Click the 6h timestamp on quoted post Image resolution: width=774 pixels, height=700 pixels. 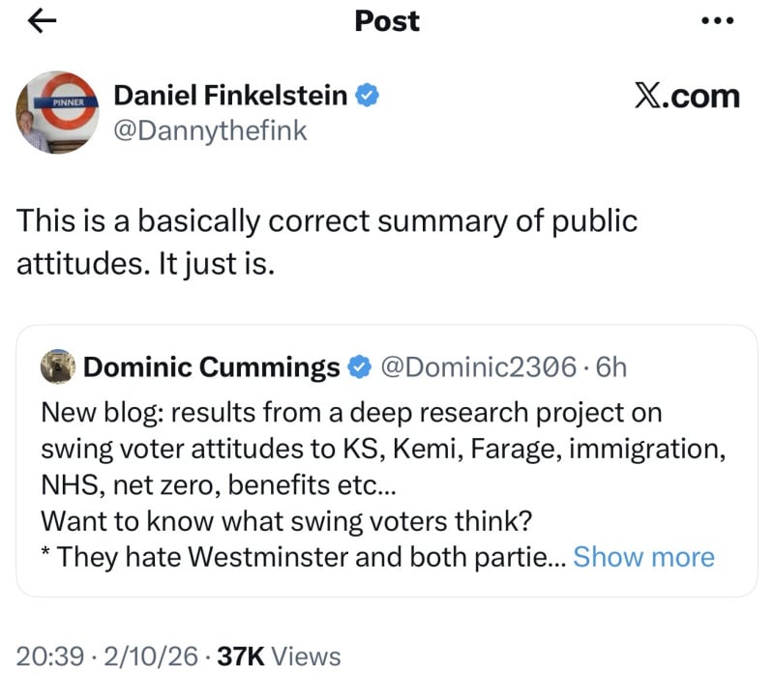coord(611,367)
